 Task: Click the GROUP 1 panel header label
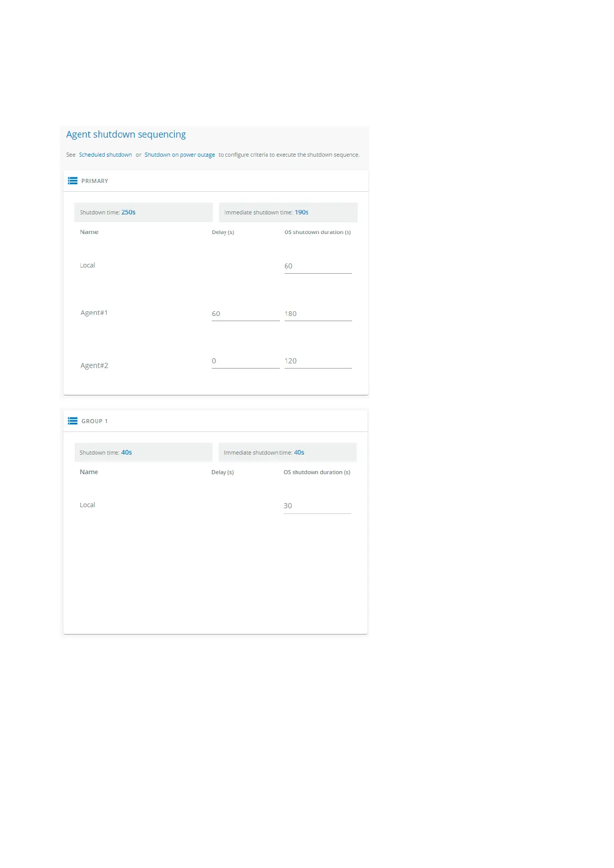click(94, 421)
